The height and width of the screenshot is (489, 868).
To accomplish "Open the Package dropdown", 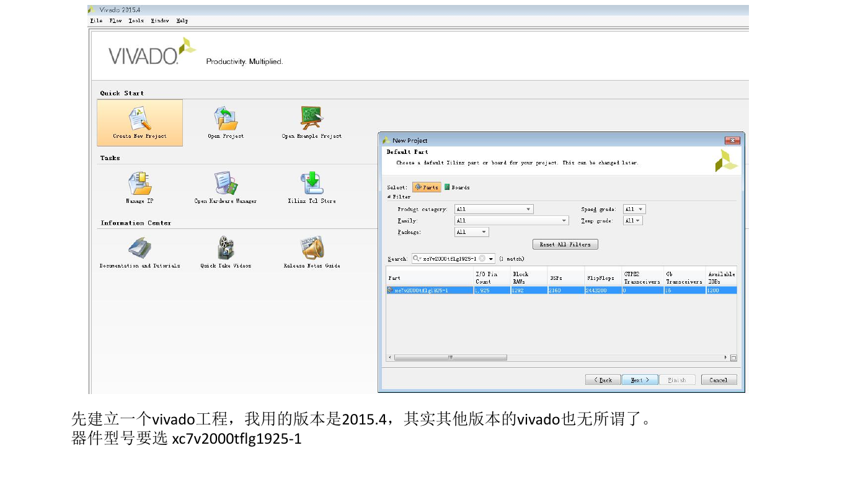I will [x=471, y=232].
